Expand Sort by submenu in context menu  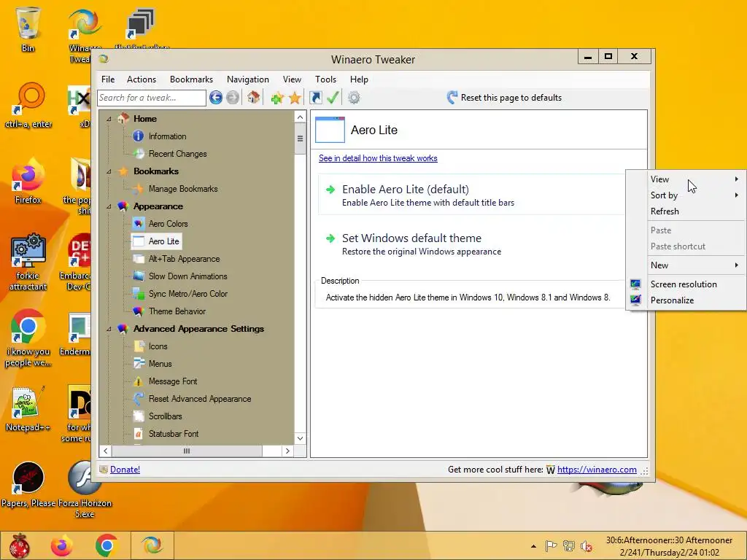[696, 195]
